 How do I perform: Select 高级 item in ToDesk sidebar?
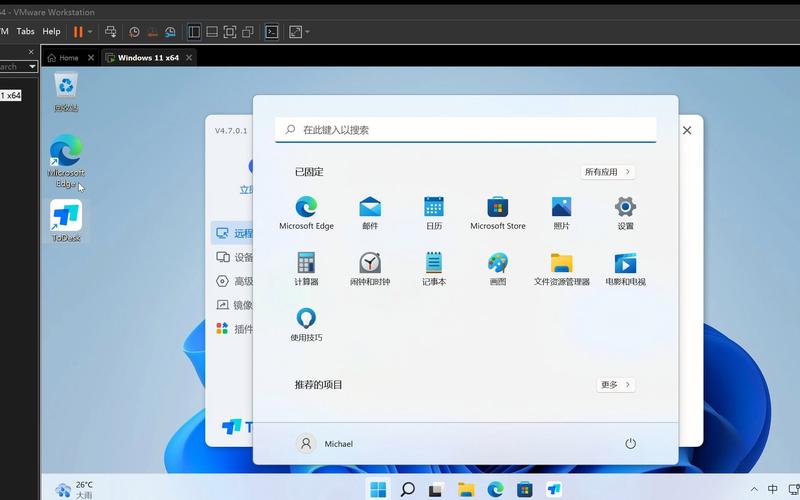coord(233,281)
